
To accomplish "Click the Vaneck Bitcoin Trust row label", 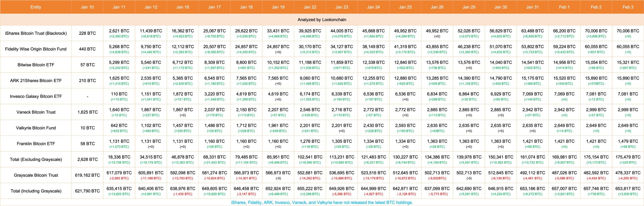I will (36, 112).
